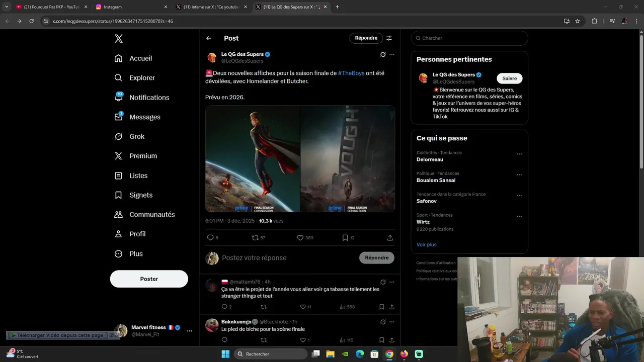Go back with the Post arrow

(x=209, y=38)
